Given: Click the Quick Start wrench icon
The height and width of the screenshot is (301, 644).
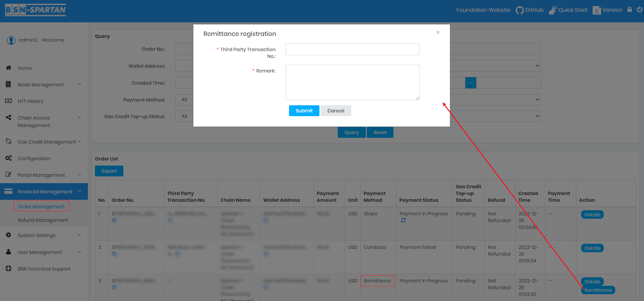Looking at the screenshot, I should [552, 10].
